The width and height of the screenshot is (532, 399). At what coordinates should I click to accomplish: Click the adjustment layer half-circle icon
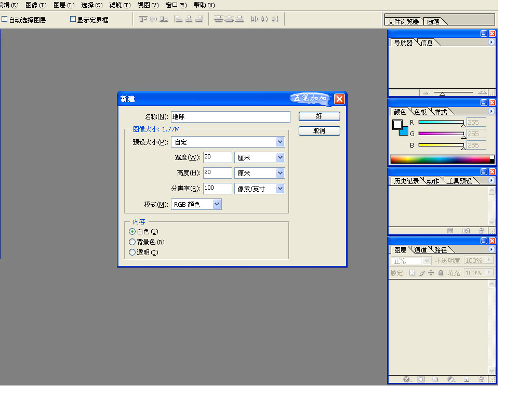450,379
